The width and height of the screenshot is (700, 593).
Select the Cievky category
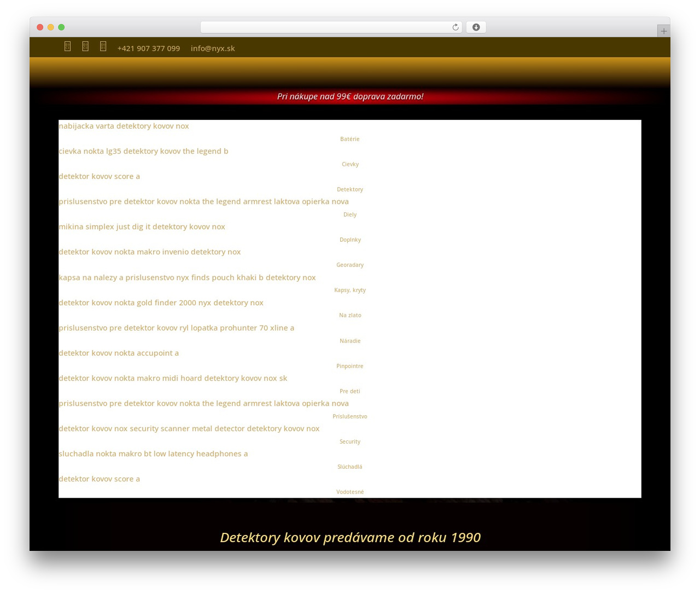[350, 164]
